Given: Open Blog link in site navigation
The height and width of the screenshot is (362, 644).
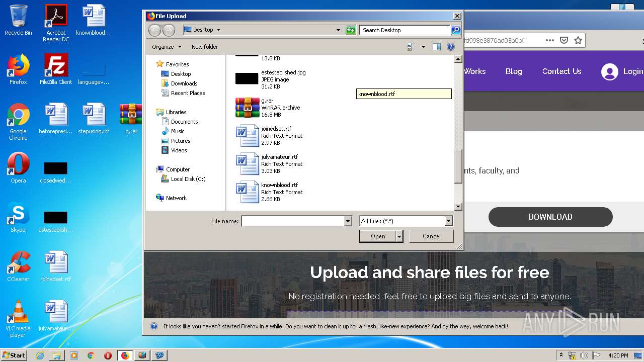Looking at the screenshot, I should point(514,71).
